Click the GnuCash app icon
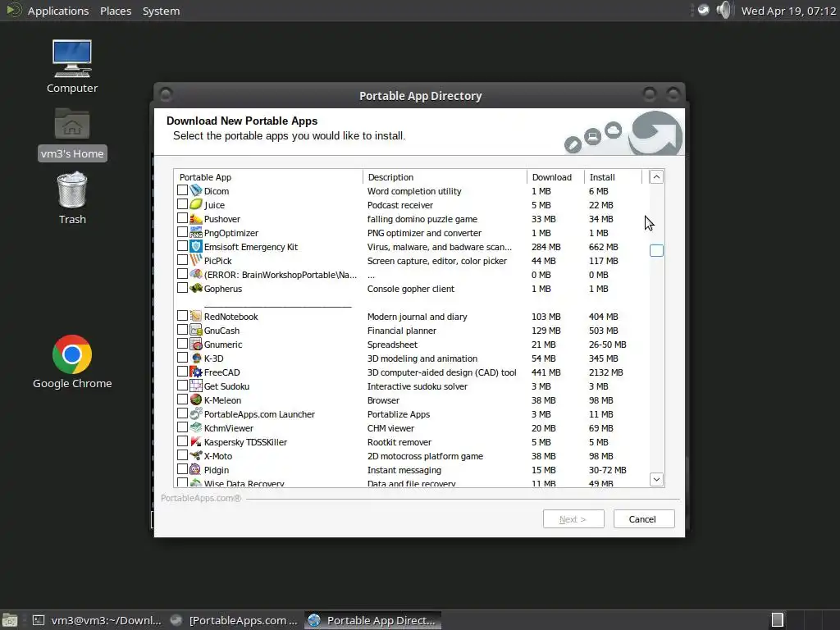This screenshot has height=630, width=840. (x=196, y=330)
